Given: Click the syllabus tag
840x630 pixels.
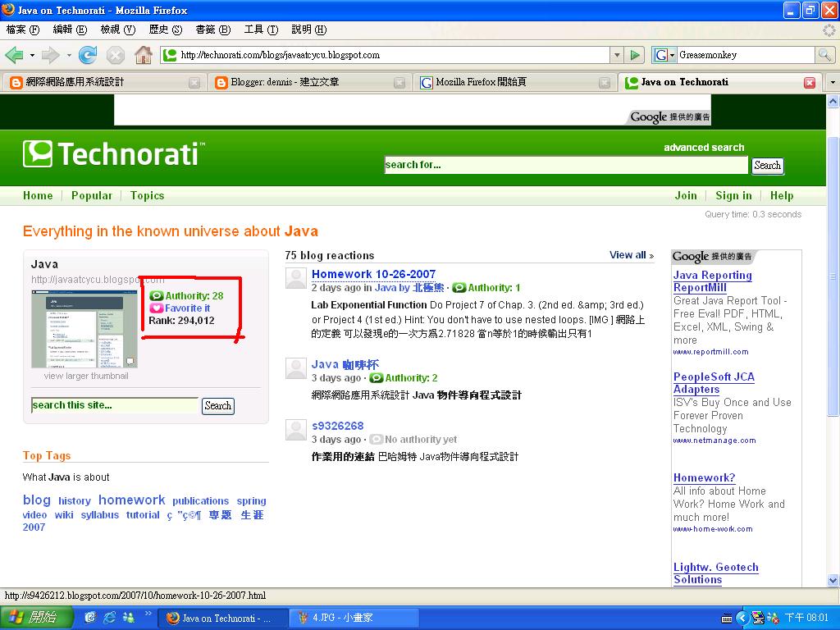Looking at the screenshot, I should pyautogui.click(x=99, y=515).
